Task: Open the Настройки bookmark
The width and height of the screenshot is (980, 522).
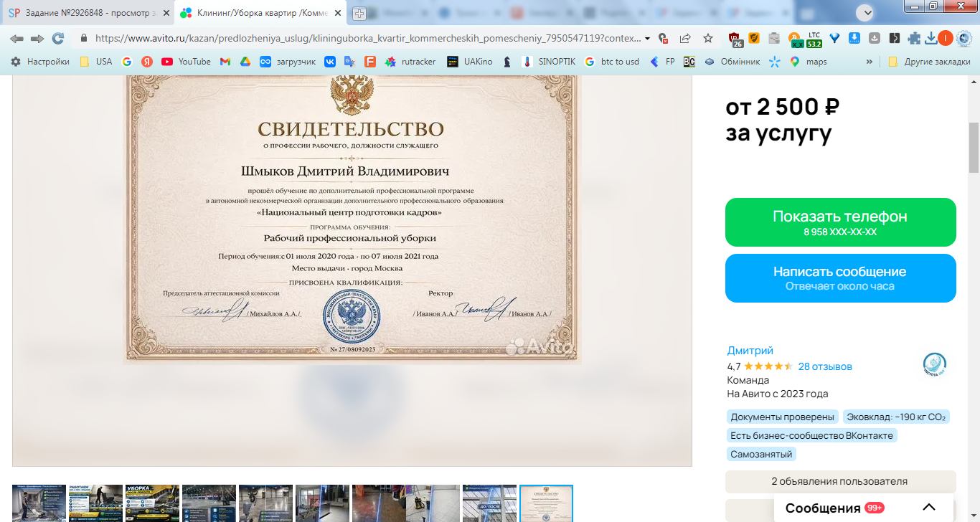Action: click(x=40, y=62)
